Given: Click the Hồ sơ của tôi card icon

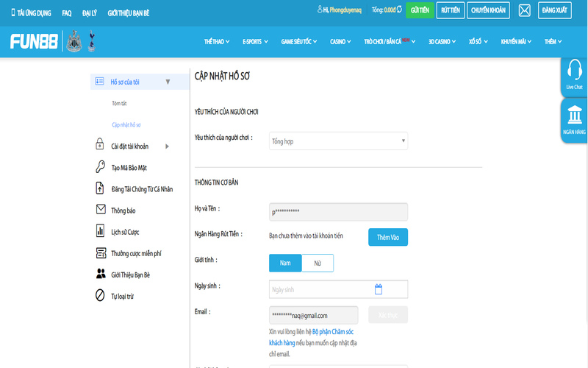Looking at the screenshot, I should click(99, 82).
